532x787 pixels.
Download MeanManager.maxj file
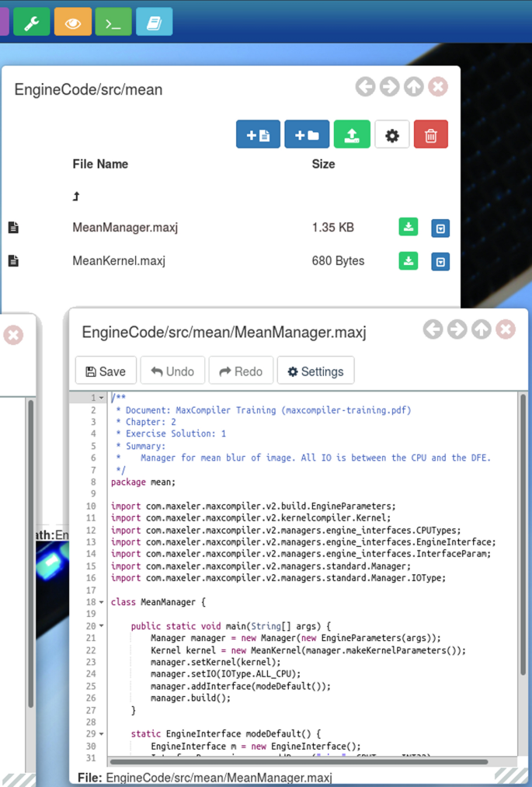click(409, 227)
